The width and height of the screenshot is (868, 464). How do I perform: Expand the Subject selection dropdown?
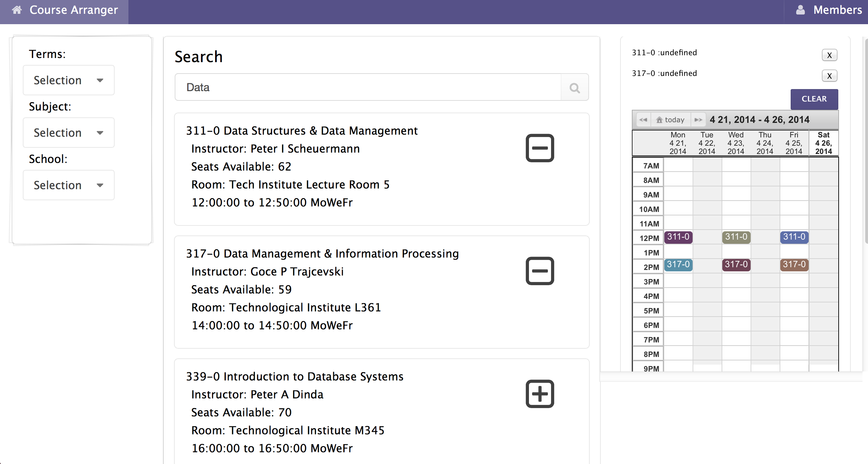coord(68,133)
